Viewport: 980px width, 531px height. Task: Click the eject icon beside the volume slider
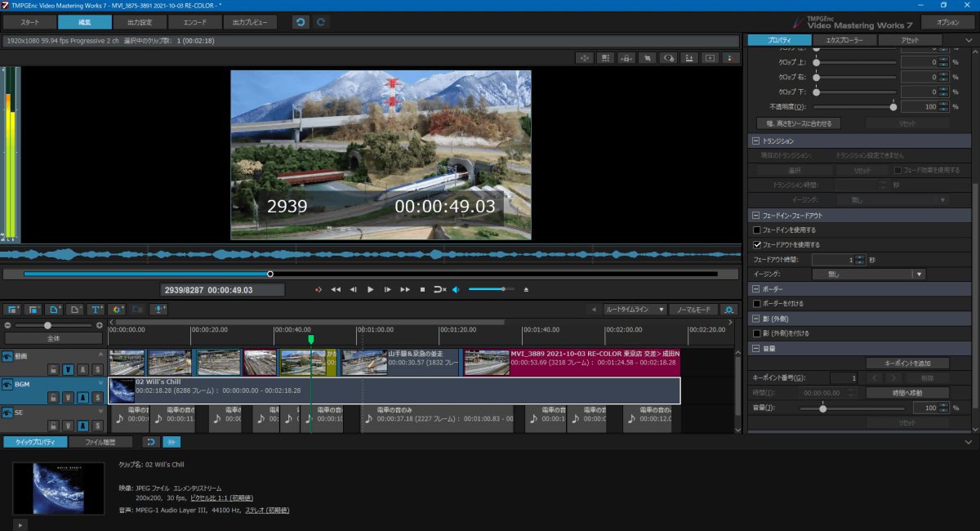click(x=526, y=289)
